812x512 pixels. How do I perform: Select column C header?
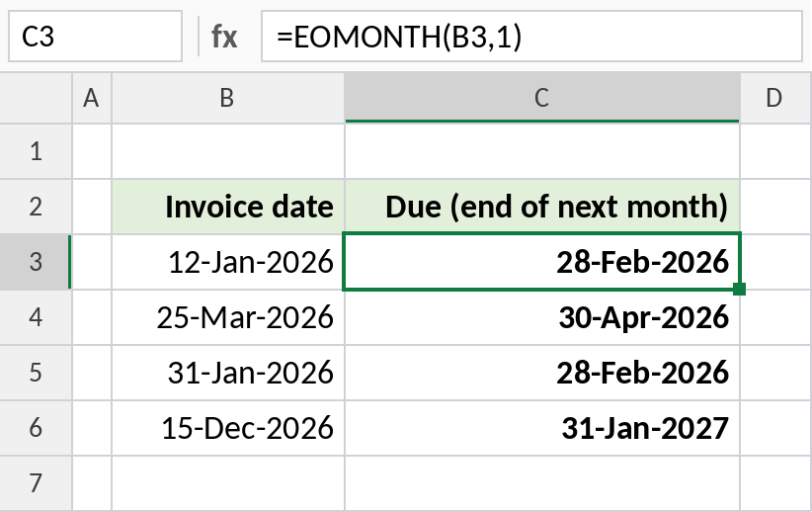pos(542,98)
